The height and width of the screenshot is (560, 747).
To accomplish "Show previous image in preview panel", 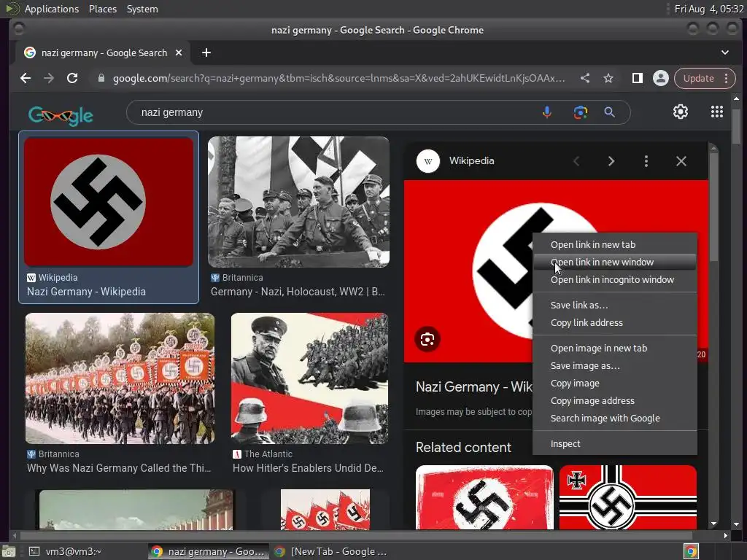I will pos(576,161).
